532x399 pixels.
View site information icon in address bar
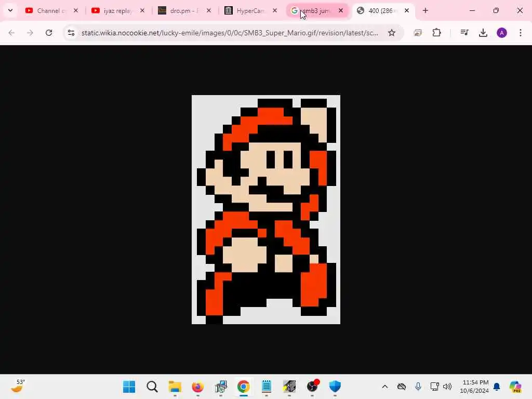[x=71, y=33]
